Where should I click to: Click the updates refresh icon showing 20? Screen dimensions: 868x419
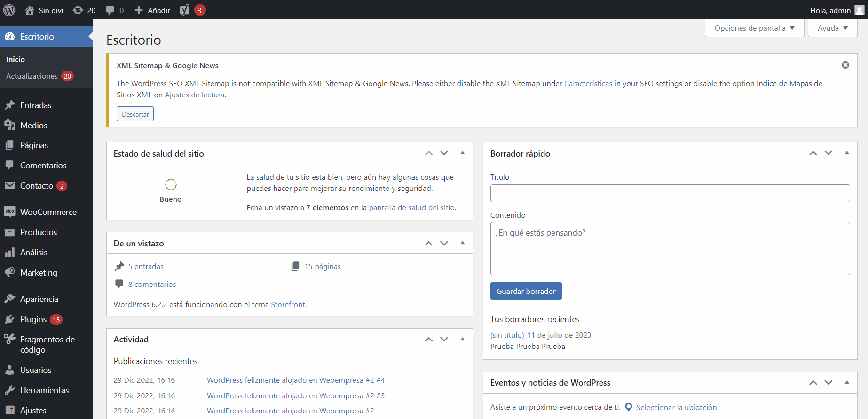coord(78,10)
